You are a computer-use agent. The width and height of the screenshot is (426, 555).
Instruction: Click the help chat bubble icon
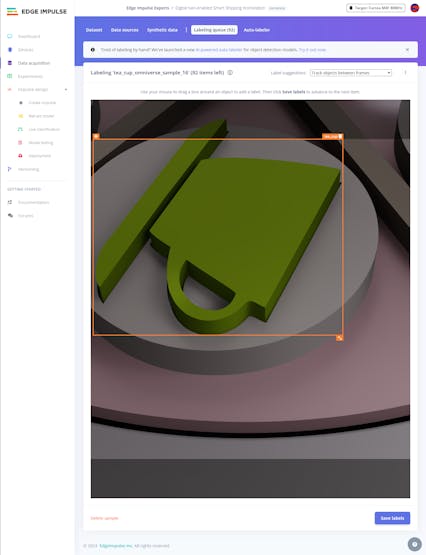[x=415, y=544]
